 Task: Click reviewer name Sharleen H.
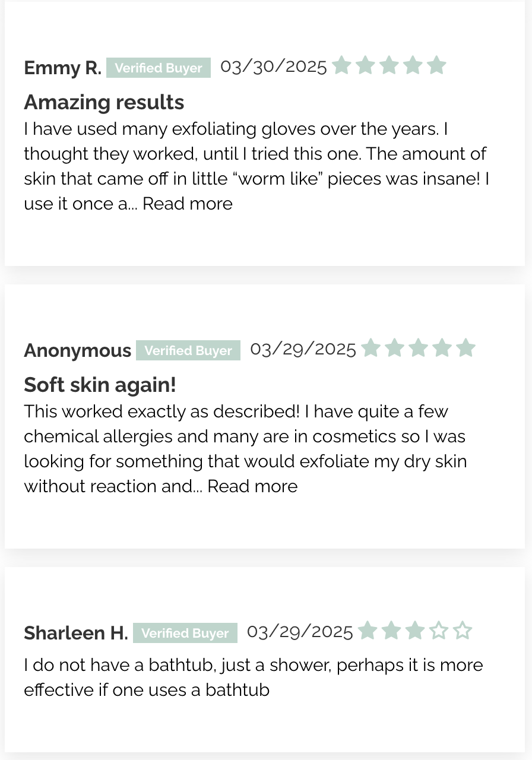click(76, 633)
